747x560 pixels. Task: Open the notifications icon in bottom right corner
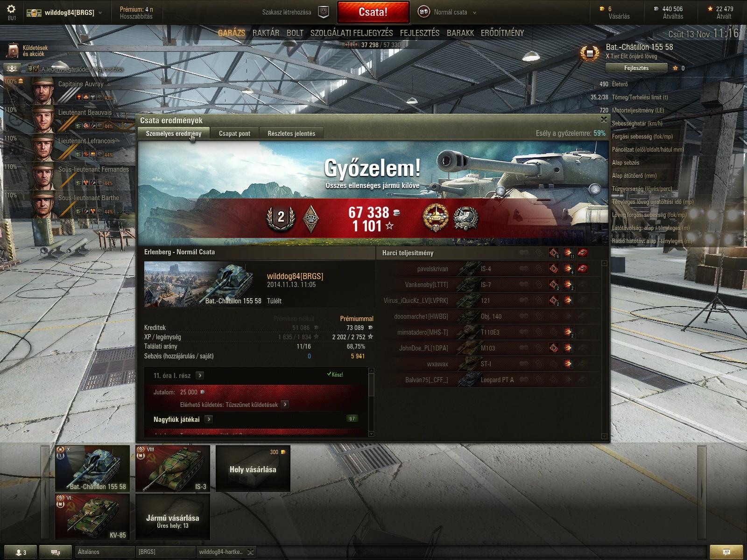click(726, 552)
